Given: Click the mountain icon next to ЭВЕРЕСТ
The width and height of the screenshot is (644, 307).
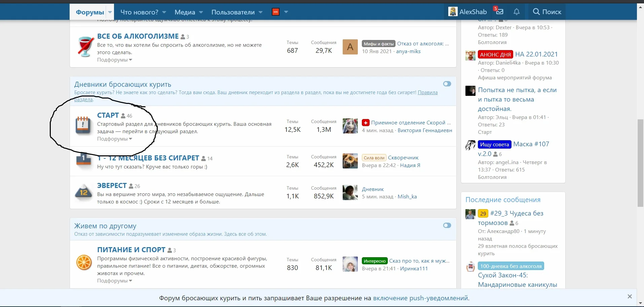Looking at the screenshot, I should click(83, 192).
